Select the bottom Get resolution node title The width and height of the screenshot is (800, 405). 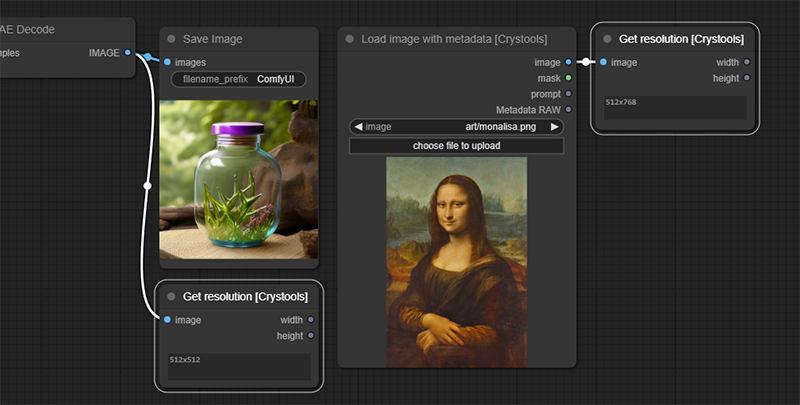click(x=245, y=297)
